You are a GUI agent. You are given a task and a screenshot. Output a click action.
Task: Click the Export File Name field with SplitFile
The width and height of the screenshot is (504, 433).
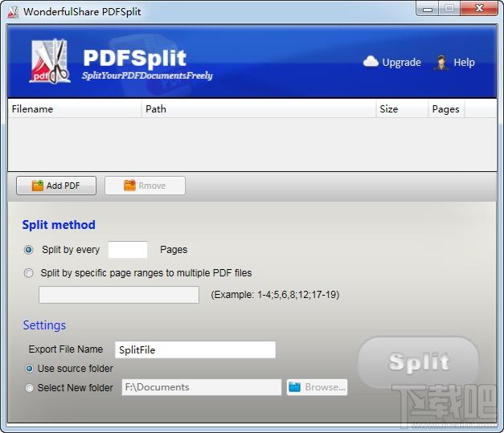point(195,349)
